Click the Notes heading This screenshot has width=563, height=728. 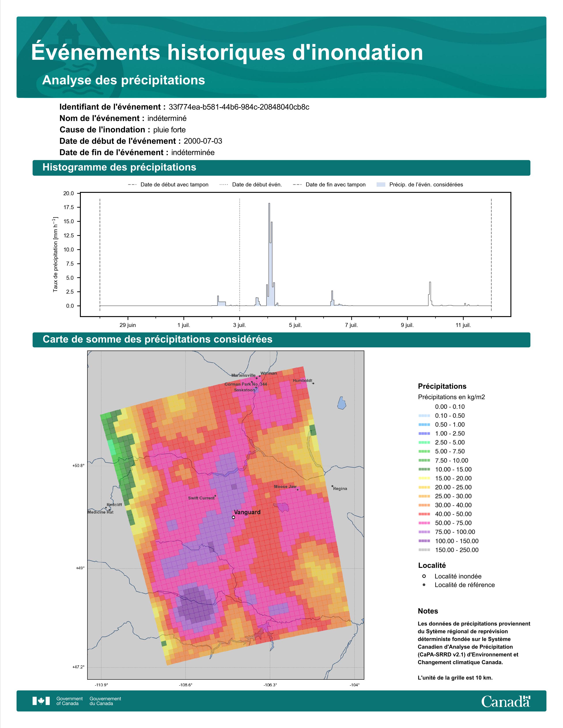coord(428,611)
